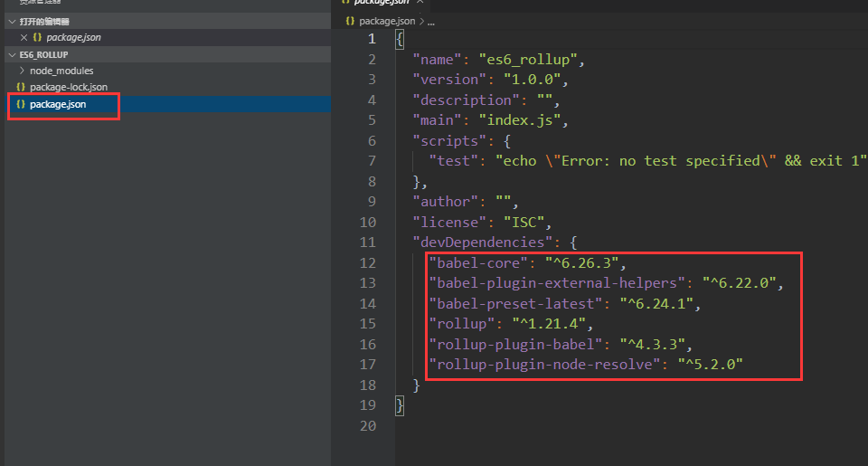
Task: Click the "^1.21.4" version value
Action: pyautogui.click(x=549, y=324)
